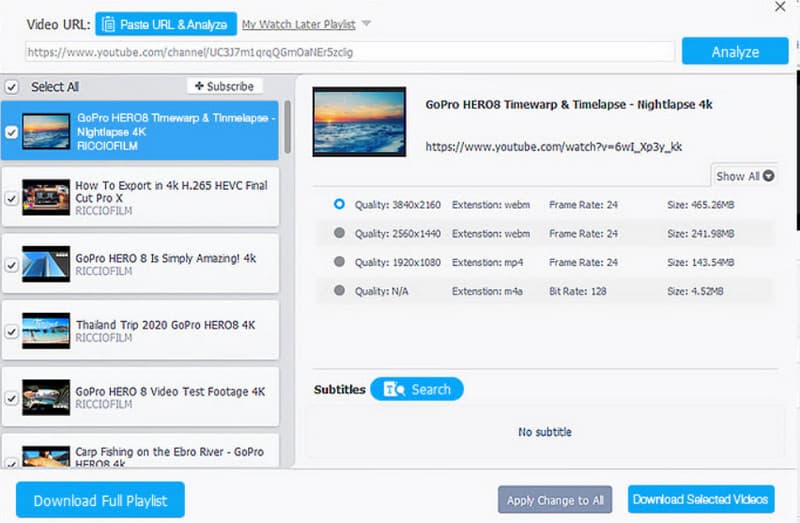800x523 pixels.
Task: Select the 2560x1440 webm quality option
Action: 339,233
